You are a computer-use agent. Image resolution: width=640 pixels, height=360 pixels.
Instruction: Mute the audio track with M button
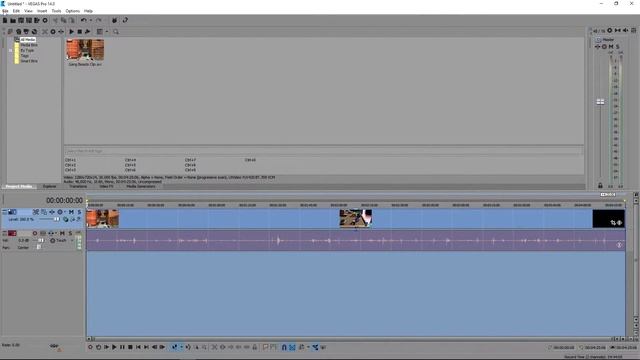(x=62, y=233)
